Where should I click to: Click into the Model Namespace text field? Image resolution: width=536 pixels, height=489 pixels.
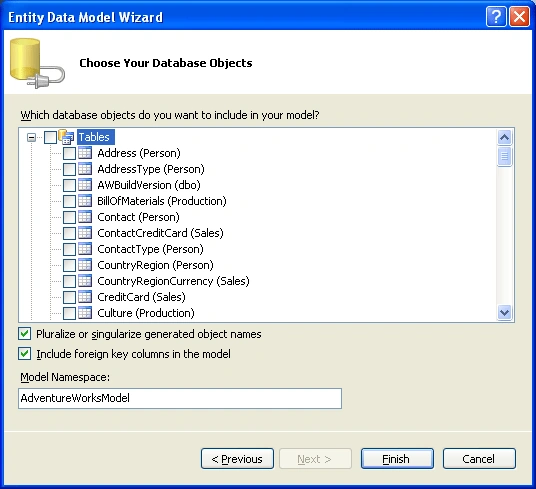tap(180, 398)
